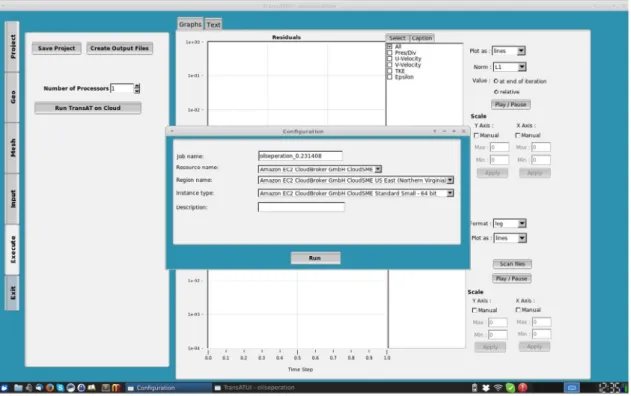Open the Select tab in legend panel
The image size is (631, 396).
(x=397, y=38)
